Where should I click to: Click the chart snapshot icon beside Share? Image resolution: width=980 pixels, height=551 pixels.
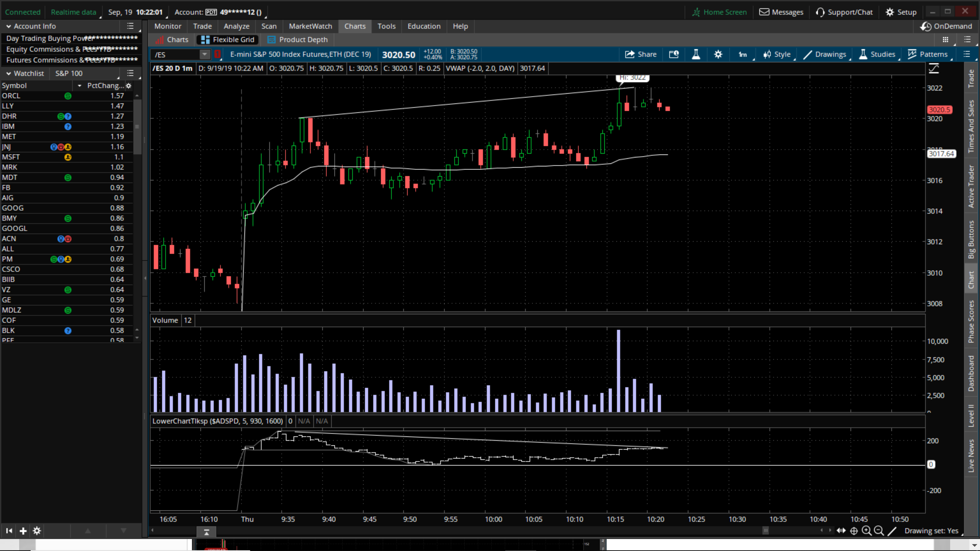(674, 54)
